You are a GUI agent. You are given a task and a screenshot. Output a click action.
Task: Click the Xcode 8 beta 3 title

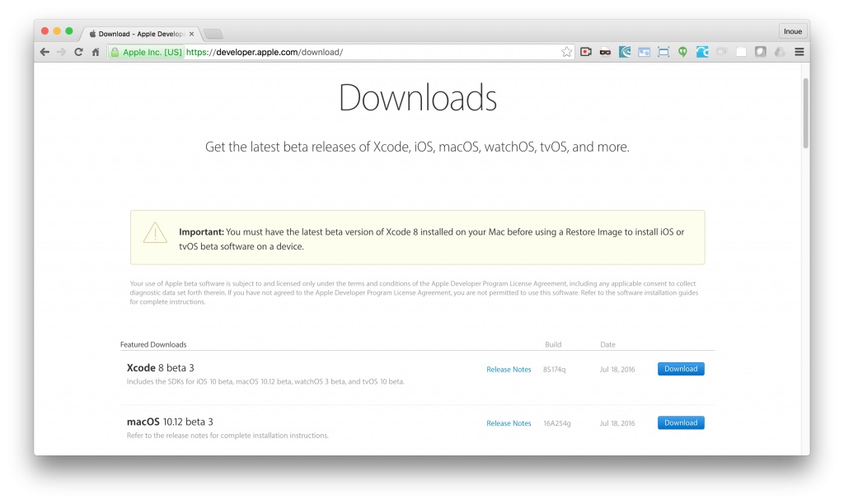pos(161,368)
